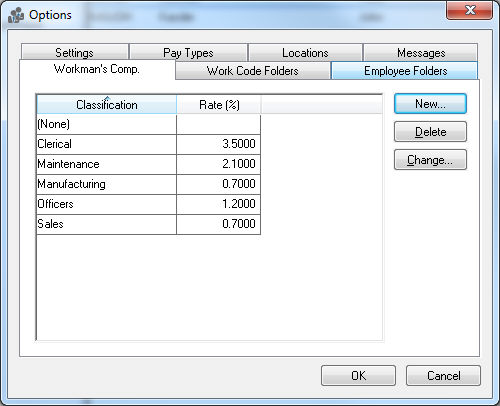Select the Maintenance classification row
This screenshot has width=500, height=406.
click(x=148, y=164)
